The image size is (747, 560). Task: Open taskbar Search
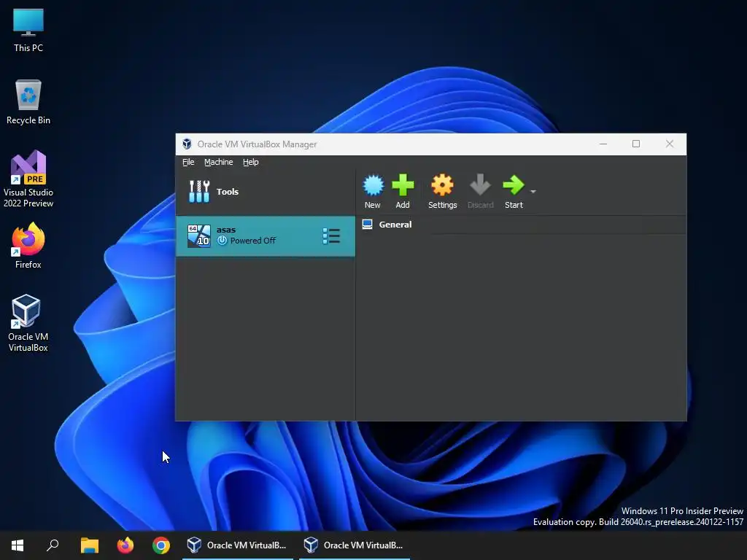pos(53,545)
